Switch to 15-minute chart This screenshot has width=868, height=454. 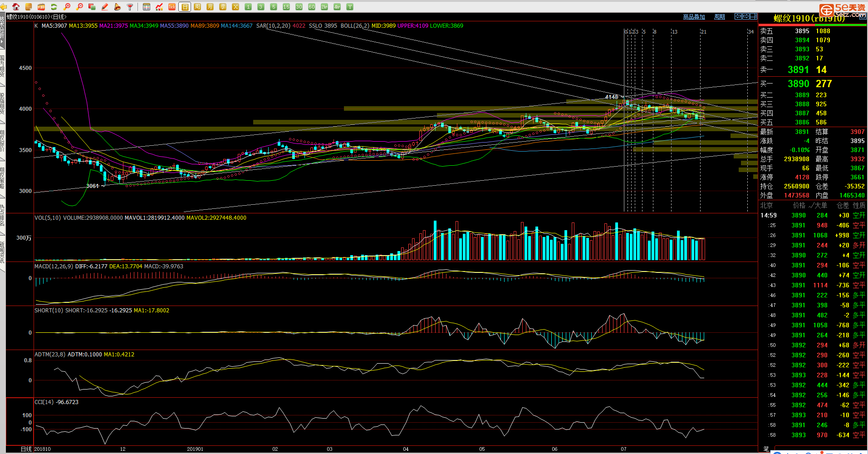coord(286,7)
